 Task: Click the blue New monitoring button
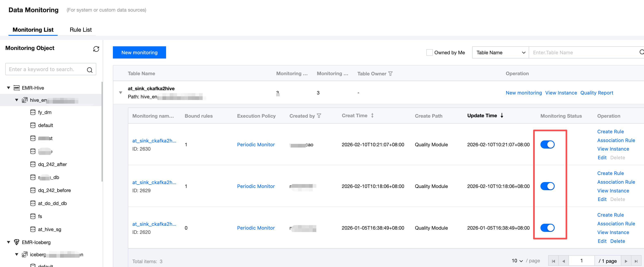(x=139, y=53)
